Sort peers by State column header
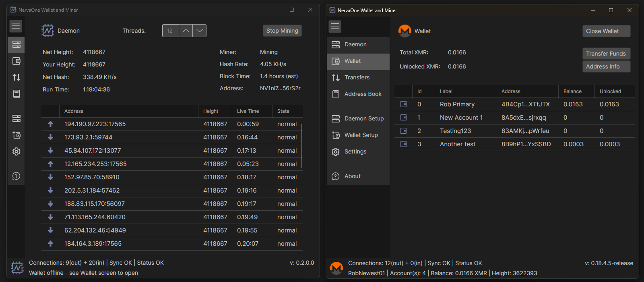Image resolution: width=644 pixels, height=282 pixels. [x=287, y=111]
